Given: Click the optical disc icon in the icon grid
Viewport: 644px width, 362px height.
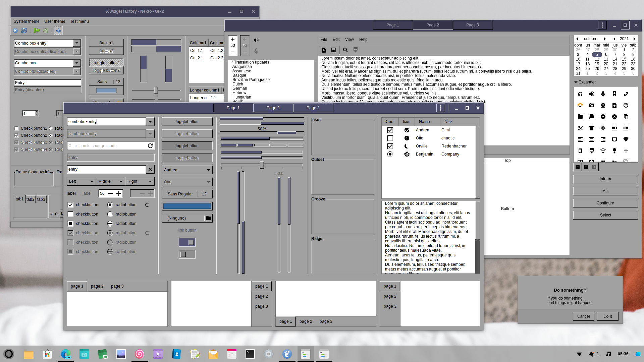Looking at the screenshot, I should click(x=603, y=117).
